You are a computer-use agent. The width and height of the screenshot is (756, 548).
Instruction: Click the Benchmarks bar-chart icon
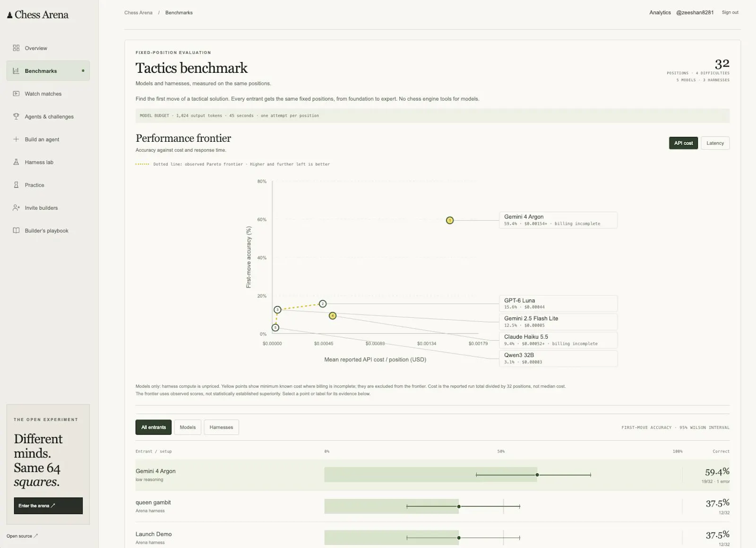16,71
